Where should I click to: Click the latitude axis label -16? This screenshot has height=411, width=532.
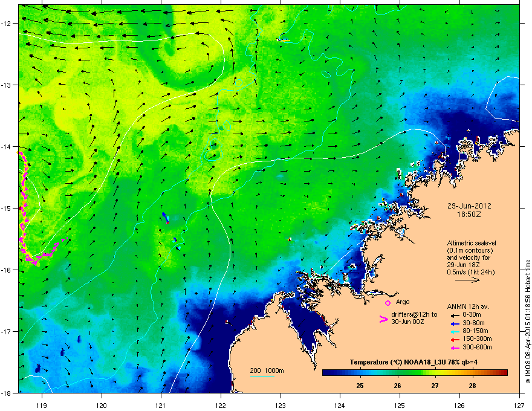tap(7, 270)
